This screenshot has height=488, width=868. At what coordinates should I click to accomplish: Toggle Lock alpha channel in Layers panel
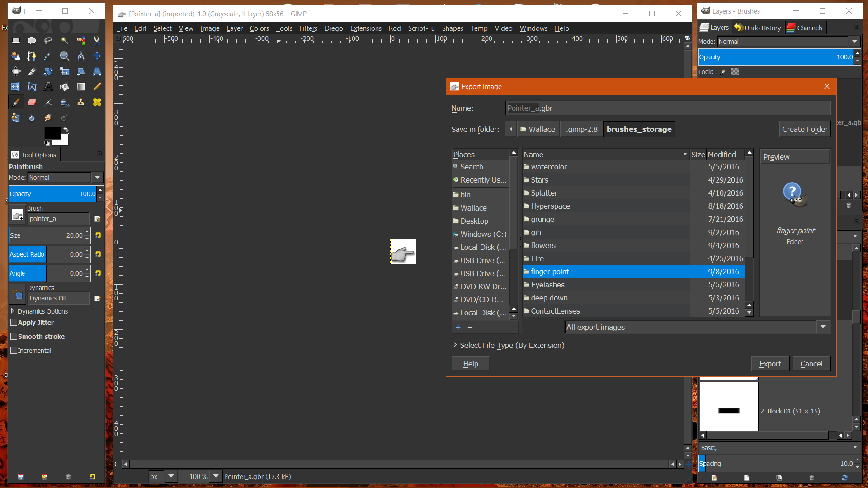pos(735,72)
